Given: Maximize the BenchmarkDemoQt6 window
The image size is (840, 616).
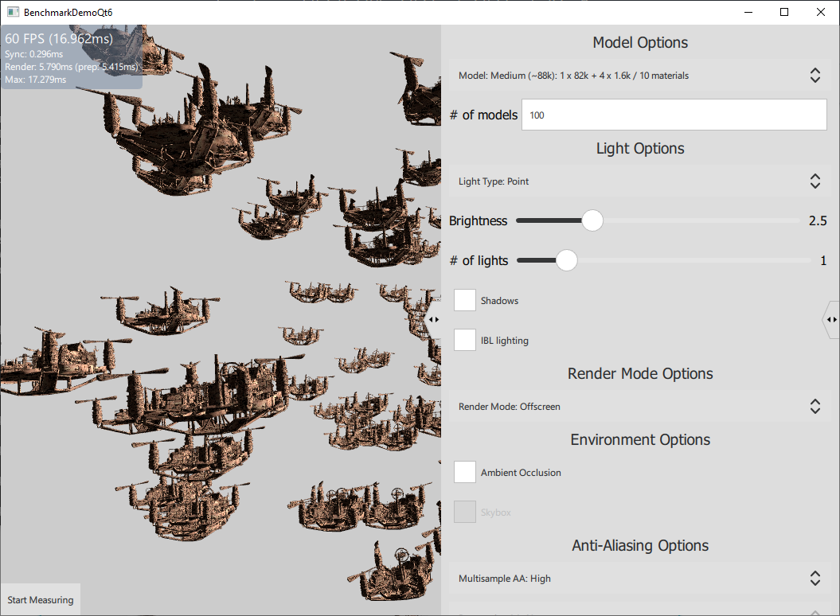Looking at the screenshot, I should tap(784, 12).
